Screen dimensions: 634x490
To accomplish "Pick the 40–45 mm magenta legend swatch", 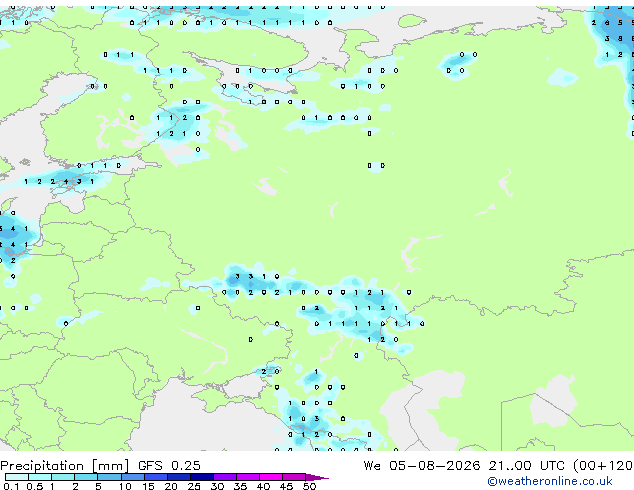I will click(x=271, y=477).
